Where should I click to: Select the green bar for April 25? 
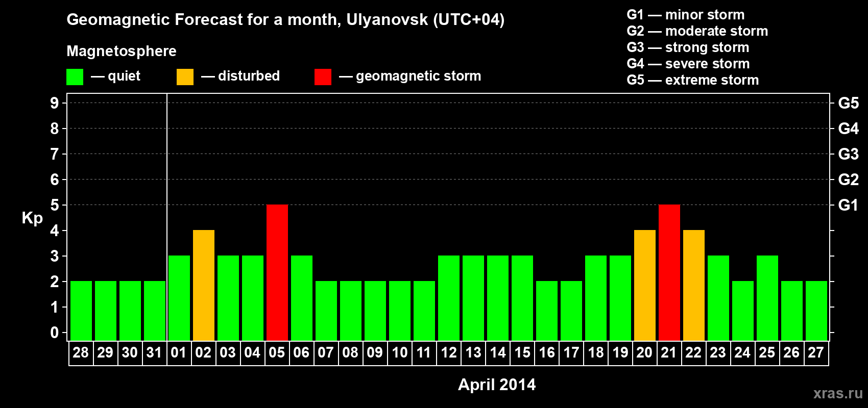tap(767, 298)
